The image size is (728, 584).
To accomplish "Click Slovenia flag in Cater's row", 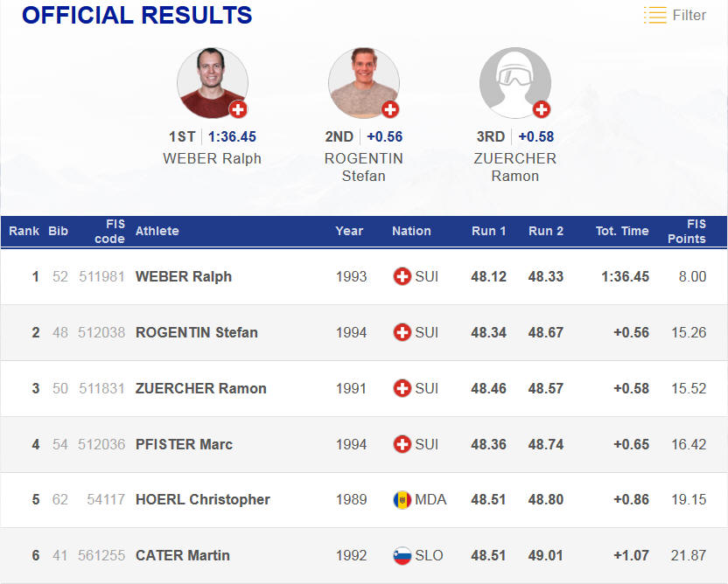I will pyautogui.click(x=402, y=556).
